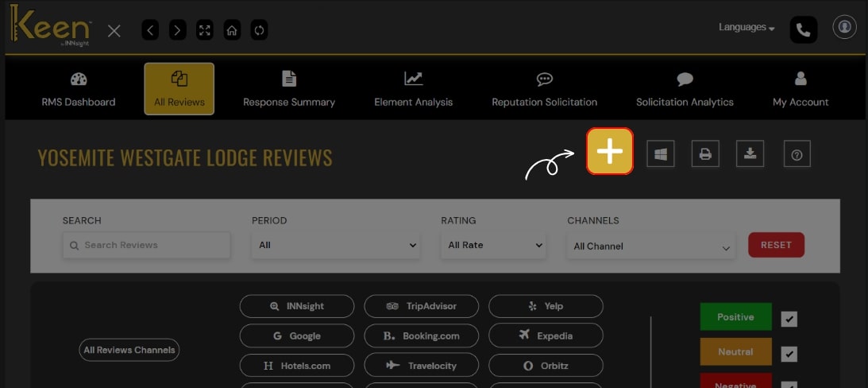868x388 pixels.
Task: Switch to the Response Summary tab
Action: (x=289, y=89)
